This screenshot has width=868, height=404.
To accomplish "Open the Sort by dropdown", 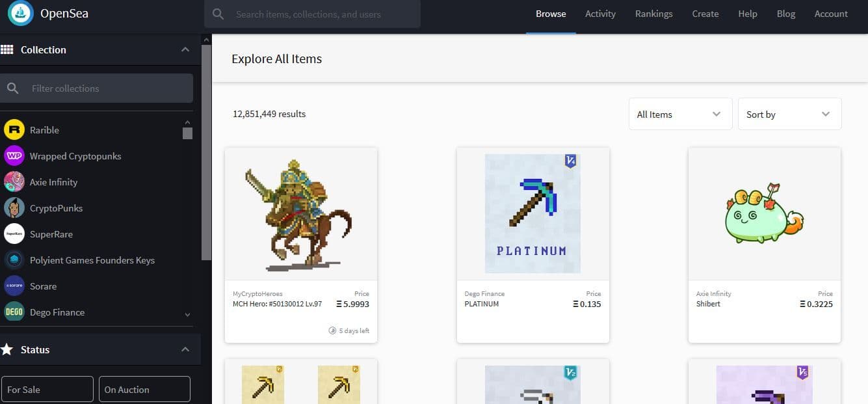I will coord(789,114).
